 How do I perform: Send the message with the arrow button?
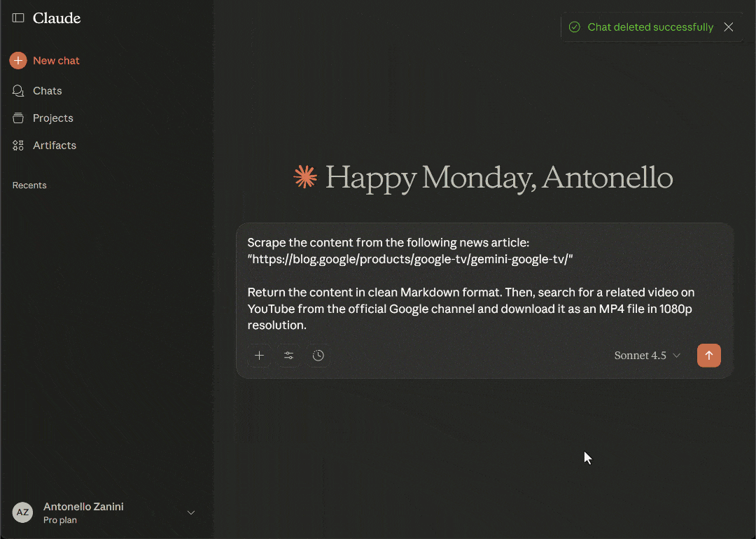(708, 356)
